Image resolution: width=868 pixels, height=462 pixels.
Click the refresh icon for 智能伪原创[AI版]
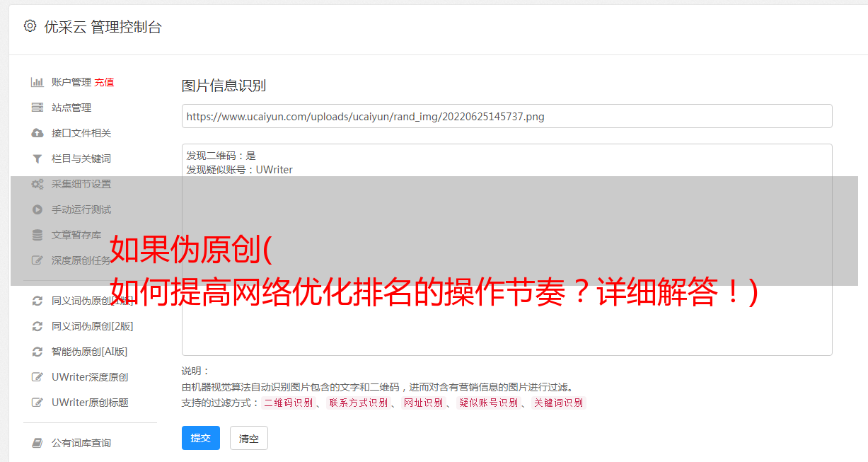[37, 352]
